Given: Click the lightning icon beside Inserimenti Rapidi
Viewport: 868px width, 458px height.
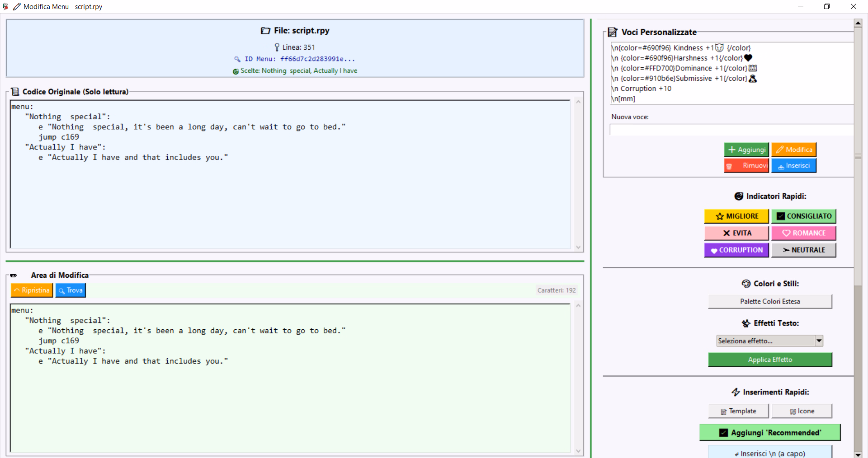Looking at the screenshot, I should [x=736, y=392].
